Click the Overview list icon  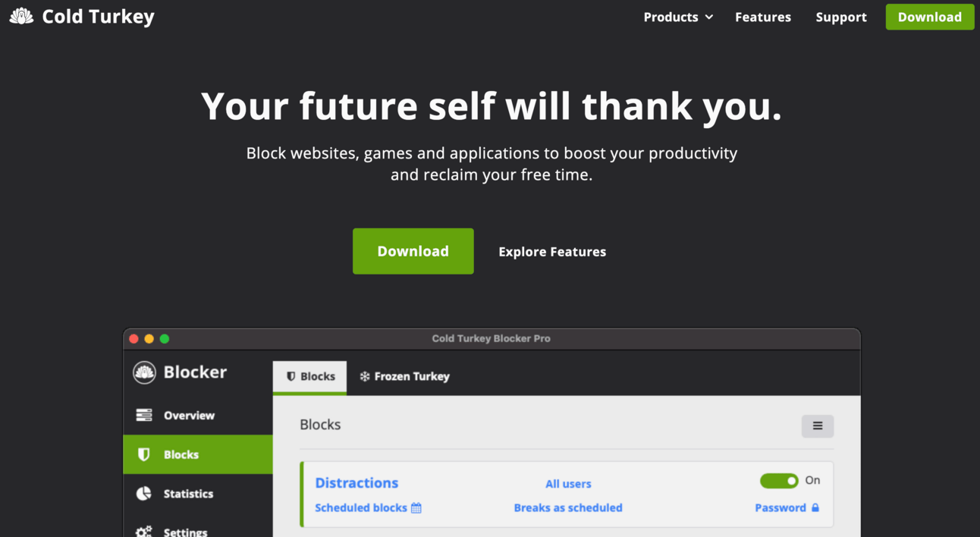[144, 415]
